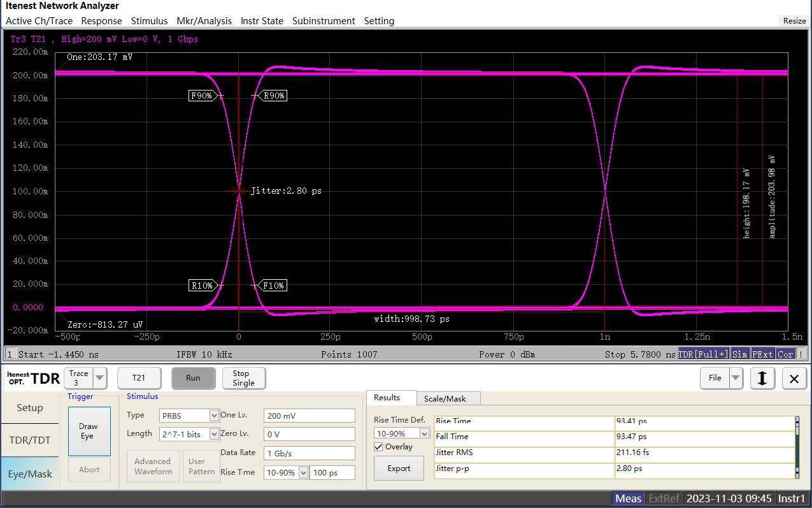Click the TDR[Full+] status indicator
This screenshot has width=812, height=508.
click(x=703, y=354)
